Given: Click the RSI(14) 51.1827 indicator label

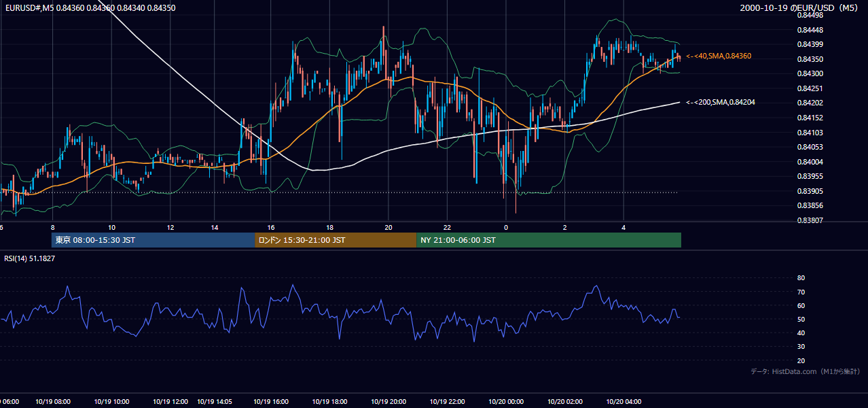Looking at the screenshot, I should coord(30,258).
